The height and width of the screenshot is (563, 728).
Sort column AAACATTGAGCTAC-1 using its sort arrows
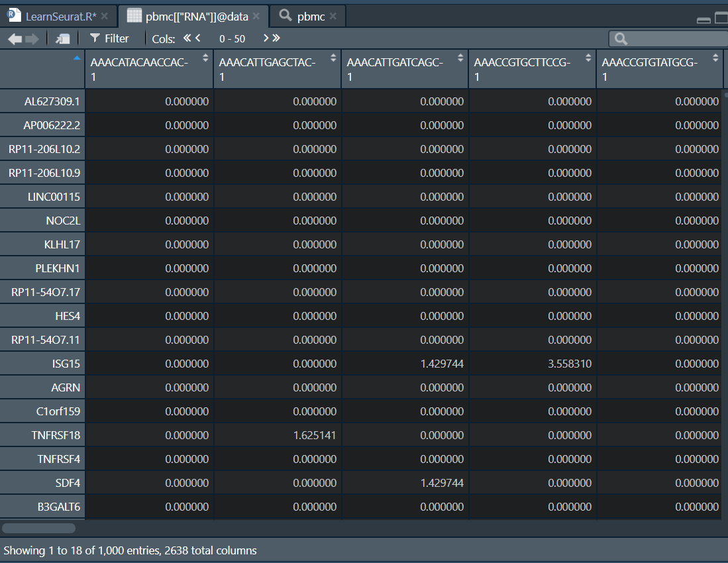333,58
